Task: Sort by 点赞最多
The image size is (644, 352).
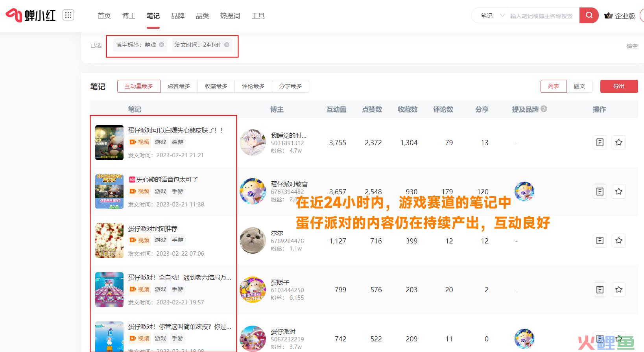Action: [179, 86]
